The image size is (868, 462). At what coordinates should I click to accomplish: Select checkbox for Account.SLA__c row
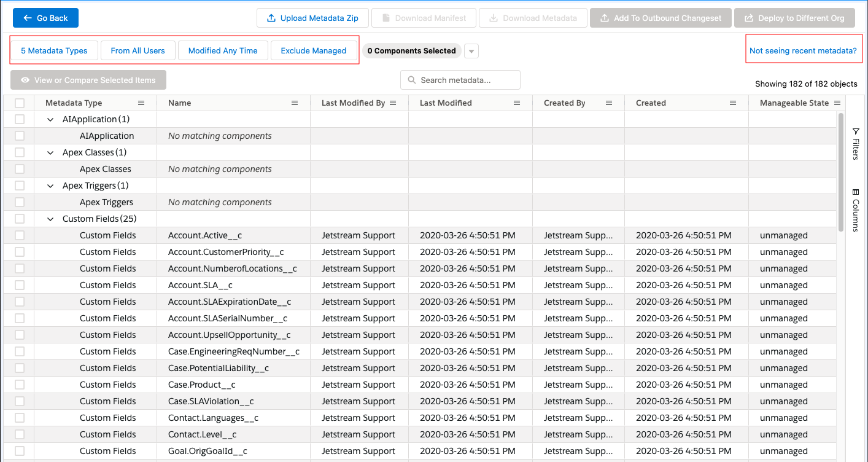tap(20, 285)
